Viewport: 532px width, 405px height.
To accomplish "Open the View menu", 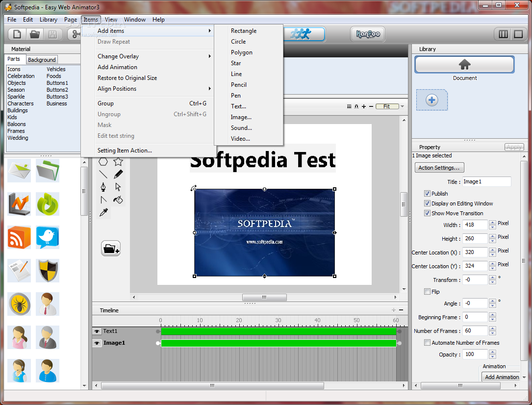I will 111,20.
